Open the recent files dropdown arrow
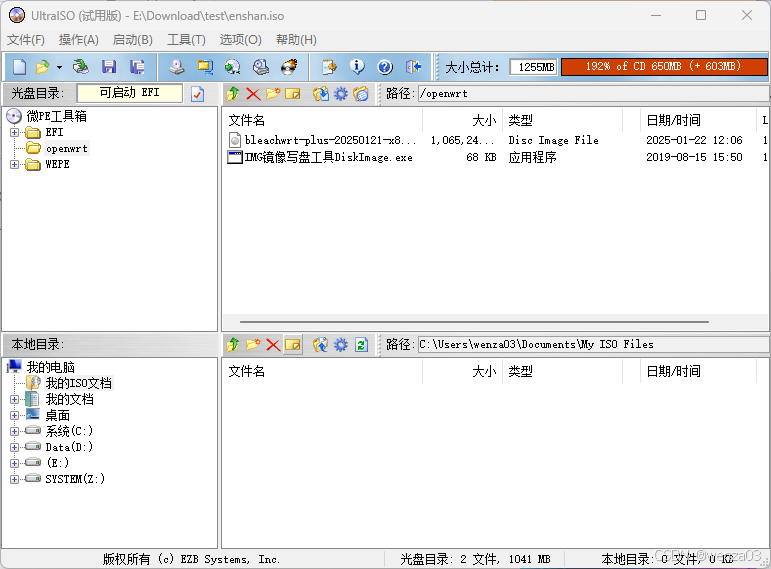 click(59, 67)
